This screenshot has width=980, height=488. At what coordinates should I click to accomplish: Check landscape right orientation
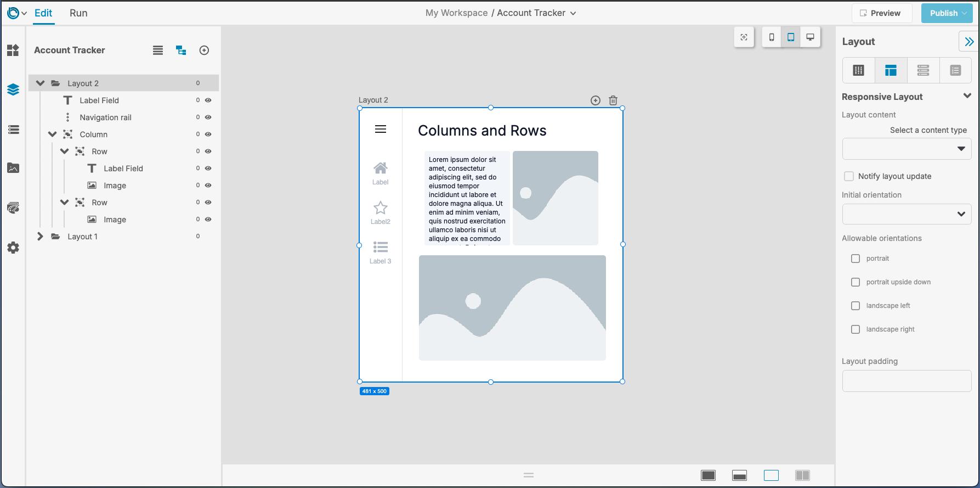[856, 329]
